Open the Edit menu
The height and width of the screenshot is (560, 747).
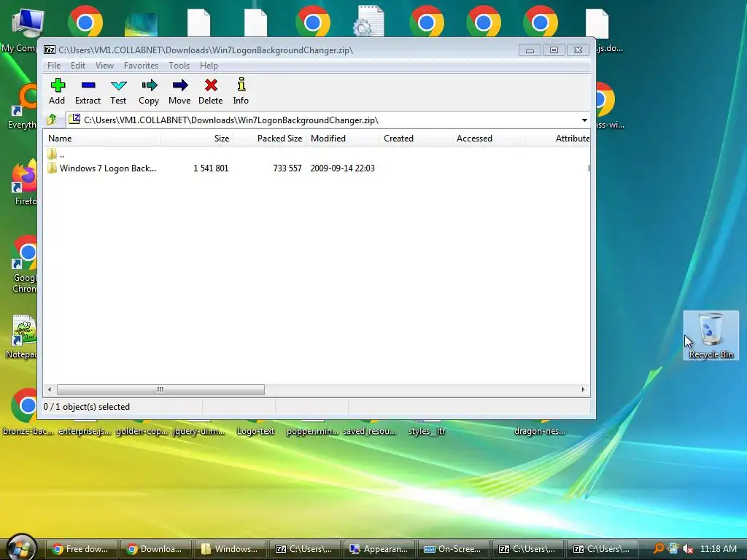click(78, 66)
